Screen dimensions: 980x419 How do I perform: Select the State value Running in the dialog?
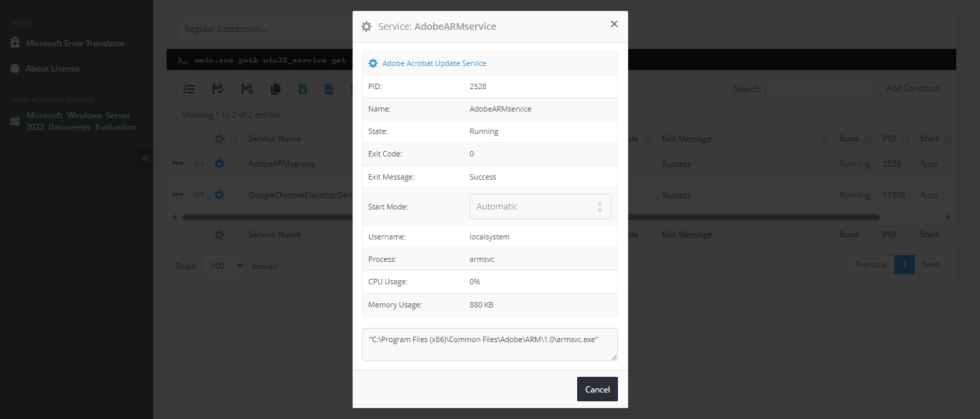484,131
